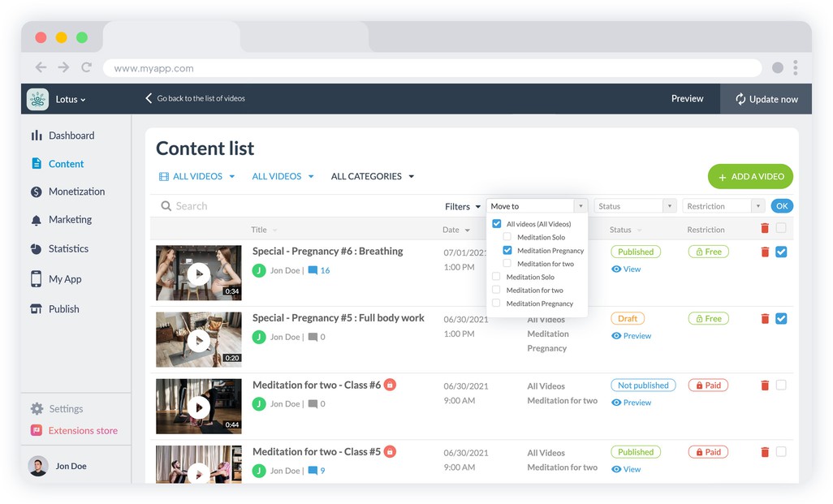Check the Meditation for two - Class #6 row checkbox
Image resolution: width=833 pixels, height=504 pixels.
tap(781, 386)
